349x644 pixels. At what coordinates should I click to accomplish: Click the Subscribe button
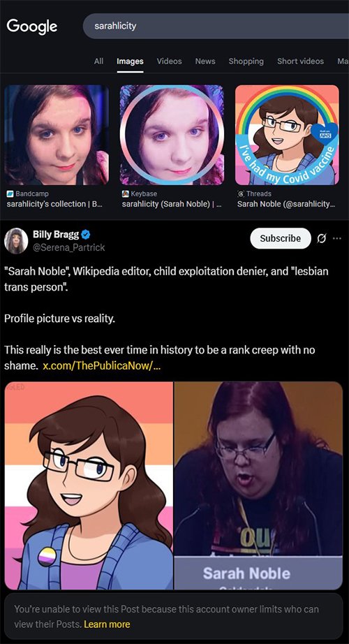281,238
